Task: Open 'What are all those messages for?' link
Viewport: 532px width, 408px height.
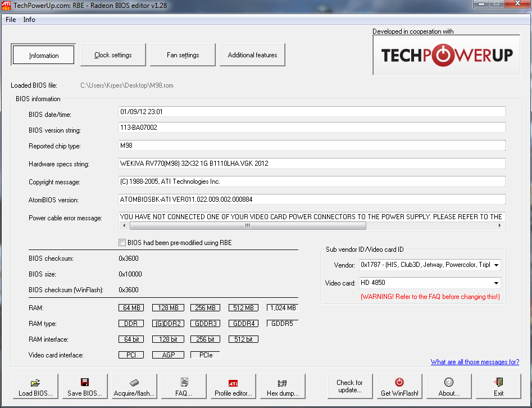Action: pyautogui.click(x=475, y=362)
